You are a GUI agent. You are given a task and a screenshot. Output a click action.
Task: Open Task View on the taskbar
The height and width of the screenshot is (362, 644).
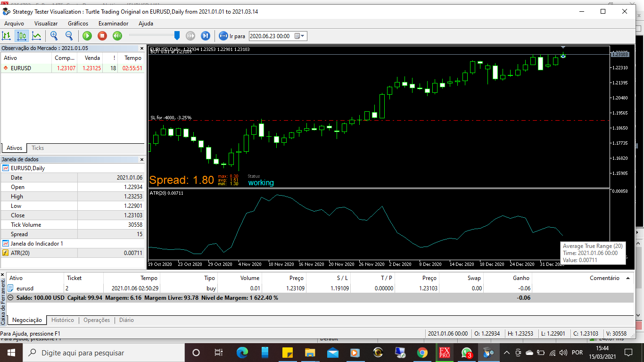point(219,353)
